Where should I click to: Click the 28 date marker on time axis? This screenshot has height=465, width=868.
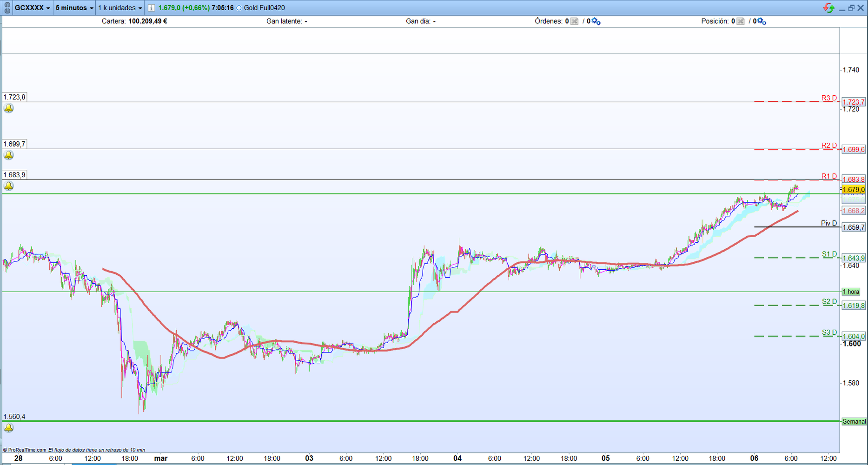pos(18,458)
